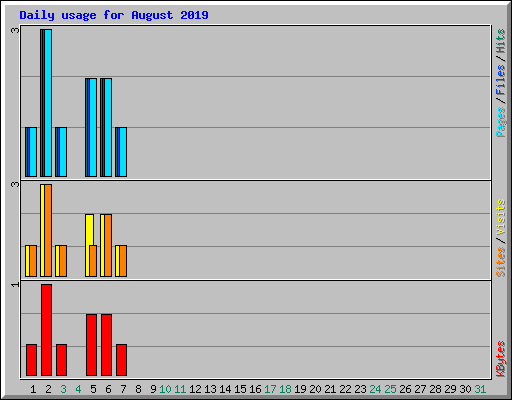Image resolution: width=512 pixels, height=400 pixels.
Task: Click the day 15 axis label
Action: point(240,389)
